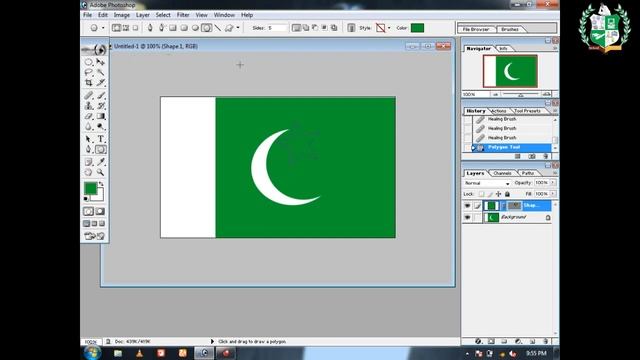Select the Magic Wand tool
Image resolution: width=640 pixels, height=360 pixels.
[x=100, y=72]
